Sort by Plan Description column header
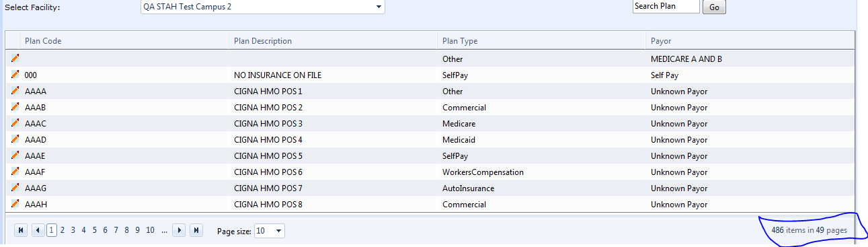Image resolution: width=868 pixels, height=247 pixels. coord(263,41)
